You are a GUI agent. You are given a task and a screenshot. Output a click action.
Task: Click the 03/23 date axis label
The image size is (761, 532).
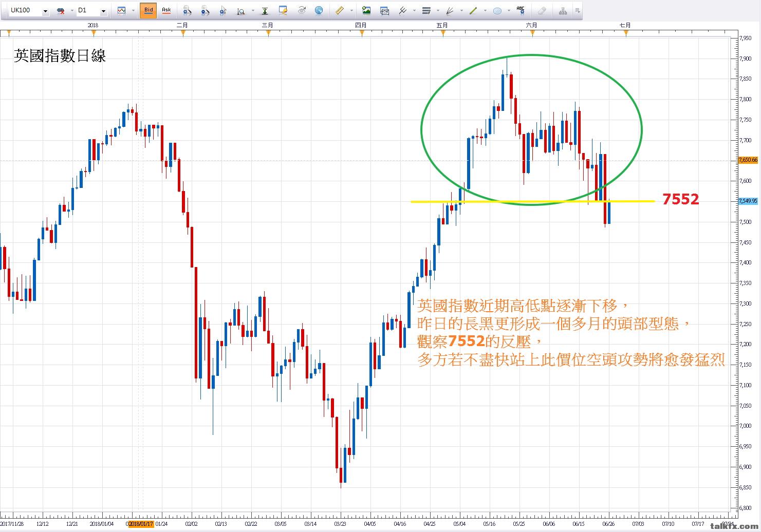[340, 524]
